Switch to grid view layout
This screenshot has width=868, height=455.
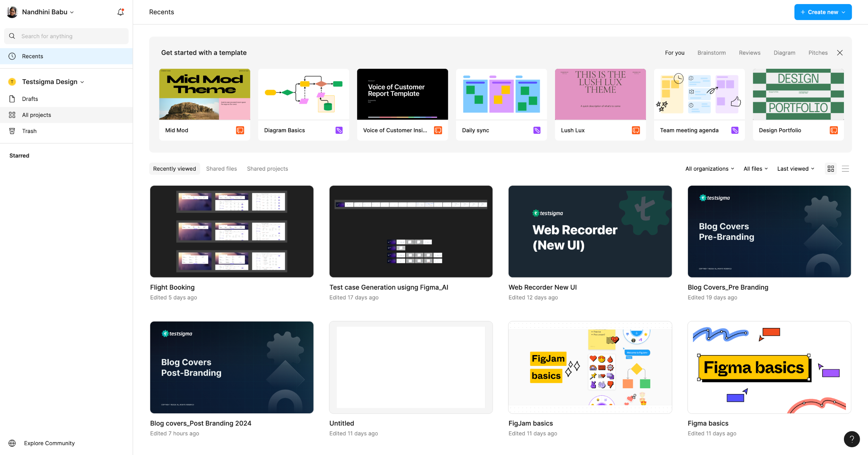(831, 168)
